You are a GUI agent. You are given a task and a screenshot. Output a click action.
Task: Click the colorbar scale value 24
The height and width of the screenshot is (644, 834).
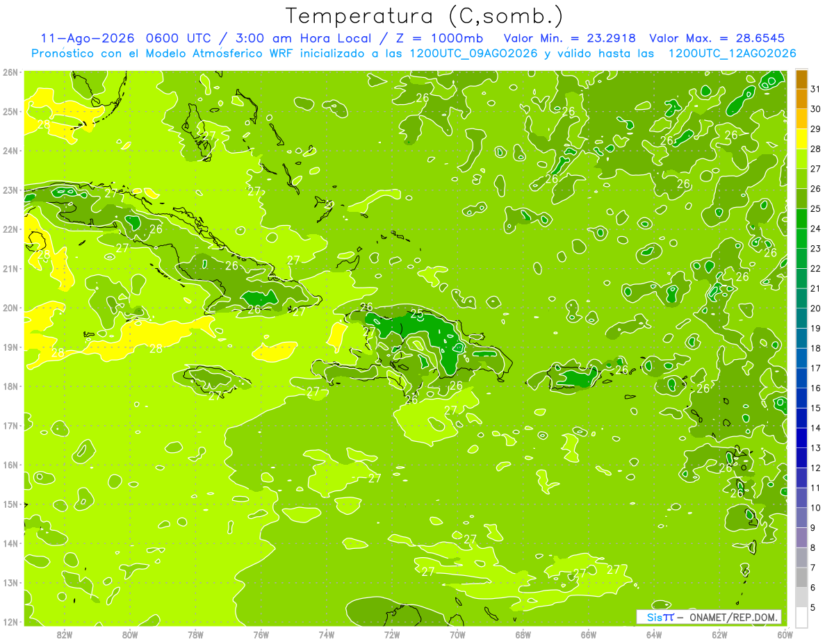point(816,228)
